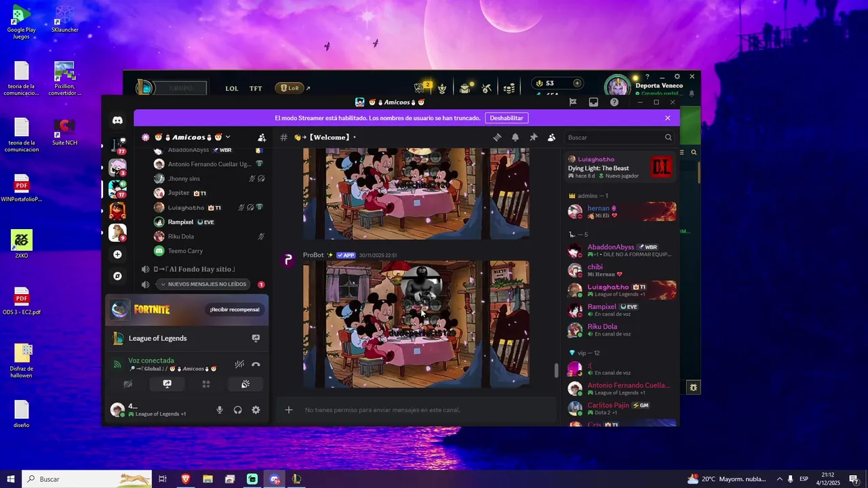Toggle noise suppression icon near Voz conectada
The height and width of the screenshot is (488, 868).
pyautogui.click(x=239, y=365)
